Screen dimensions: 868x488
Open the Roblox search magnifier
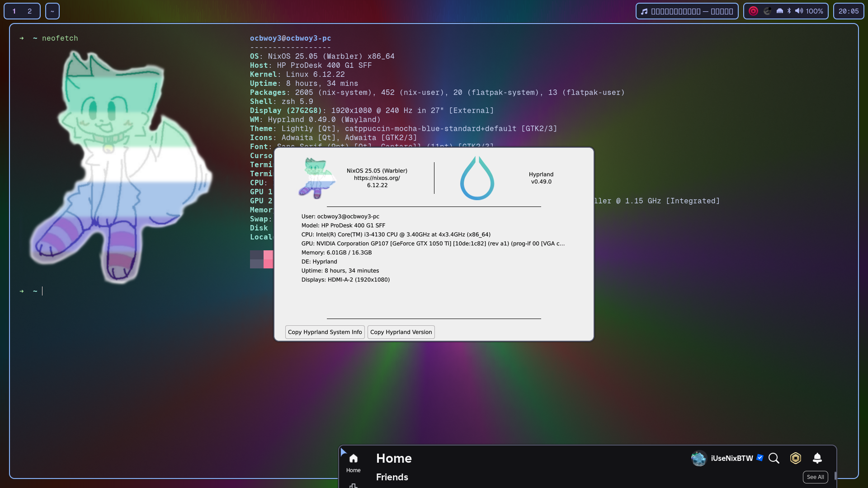(774, 458)
